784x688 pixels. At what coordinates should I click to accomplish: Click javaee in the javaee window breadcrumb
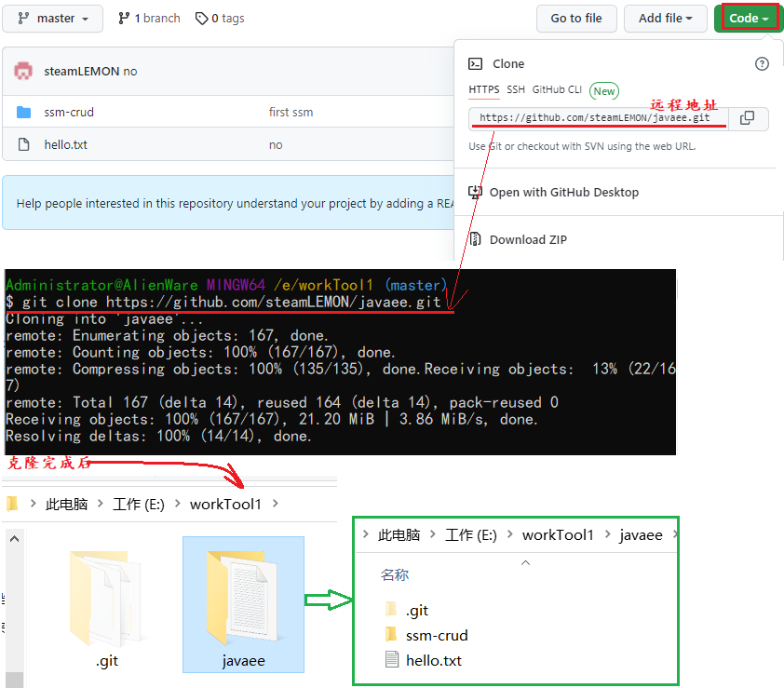(x=641, y=535)
